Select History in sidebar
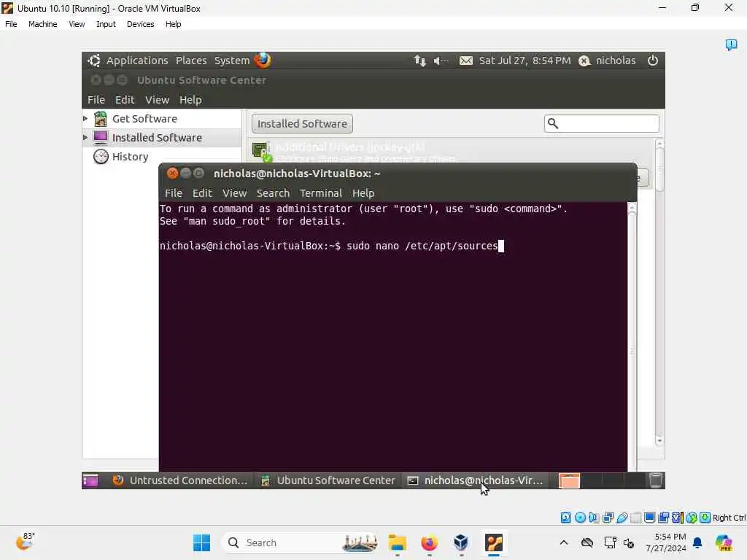Image resolution: width=747 pixels, height=560 pixels. (130, 157)
